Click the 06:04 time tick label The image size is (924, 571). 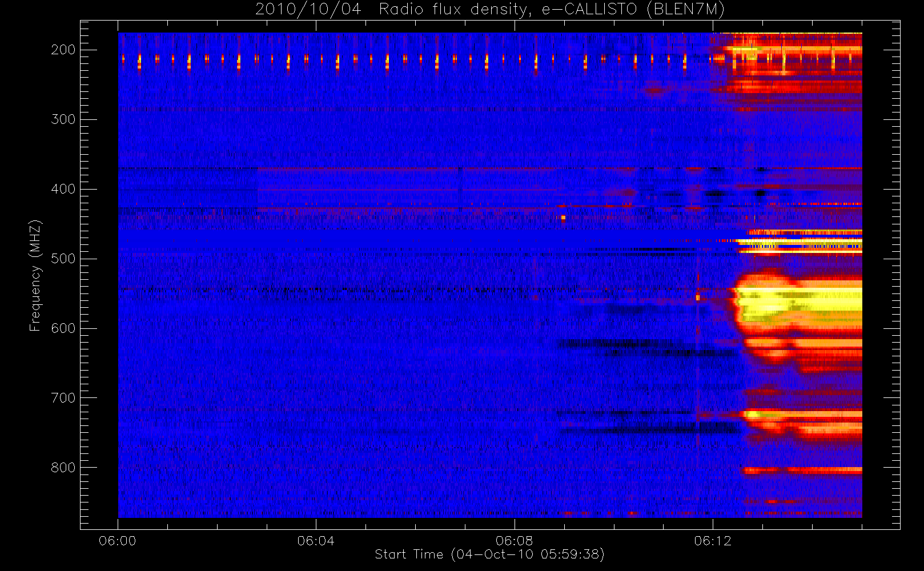[x=316, y=541]
